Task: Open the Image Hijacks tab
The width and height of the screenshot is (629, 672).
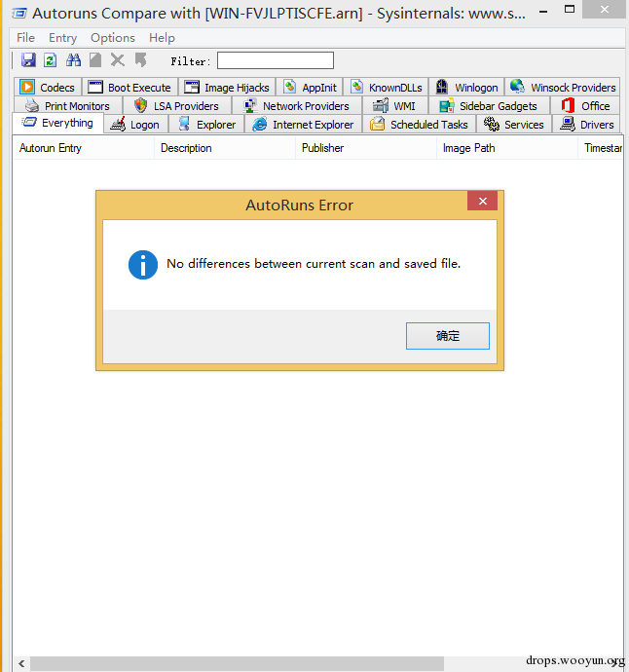Action: (227, 88)
